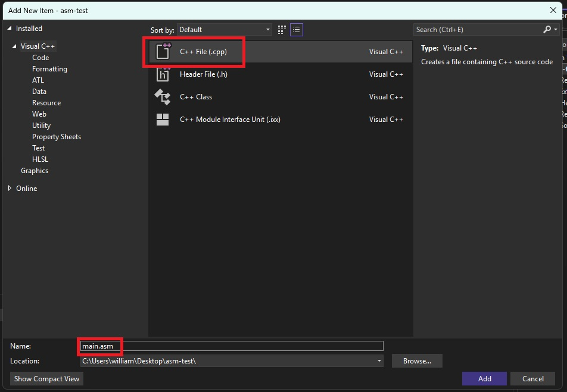Image resolution: width=567 pixels, height=392 pixels.
Task: Select the Header File (.h) template icon
Action: (x=163, y=74)
